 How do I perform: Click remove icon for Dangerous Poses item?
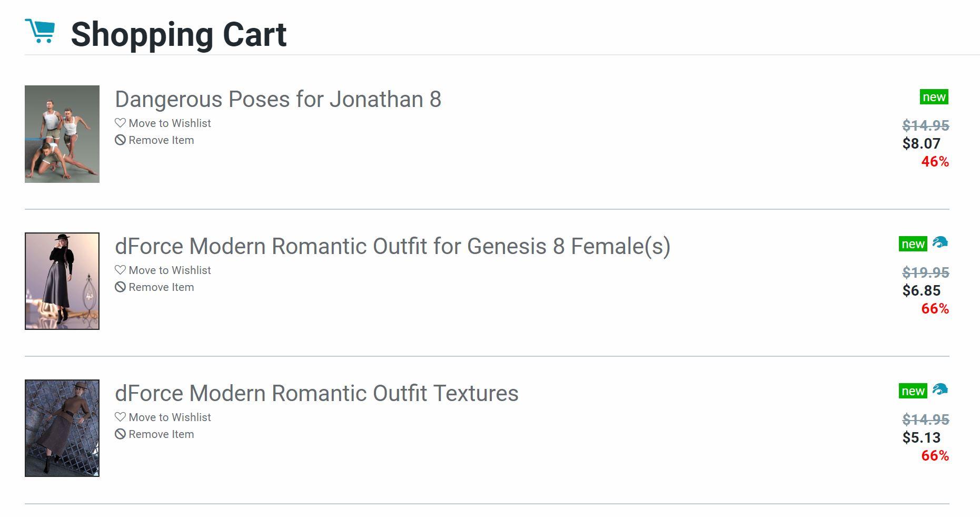[120, 140]
